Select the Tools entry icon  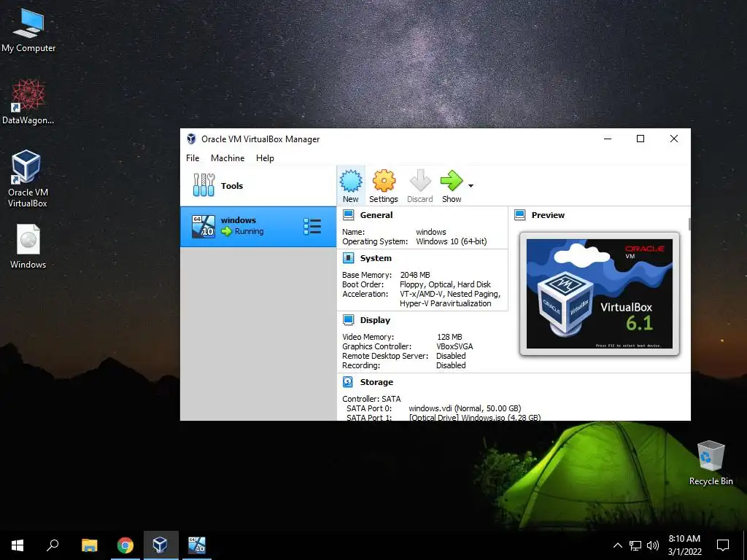(204, 185)
